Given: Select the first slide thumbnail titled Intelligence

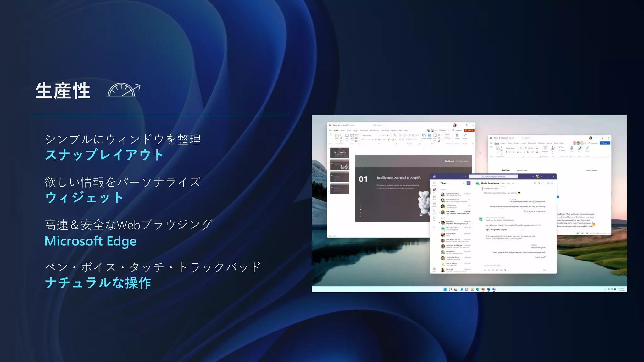Looking at the screenshot, I should 340,153.
